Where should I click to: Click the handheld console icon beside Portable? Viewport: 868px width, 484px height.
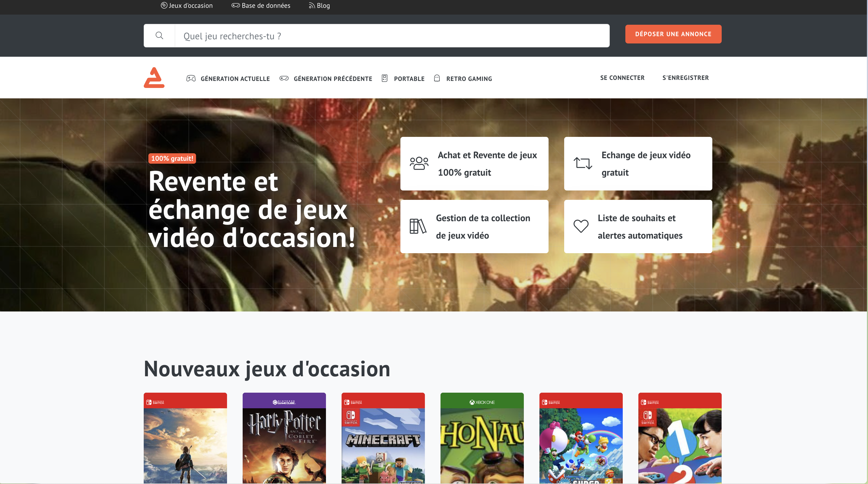385,79
